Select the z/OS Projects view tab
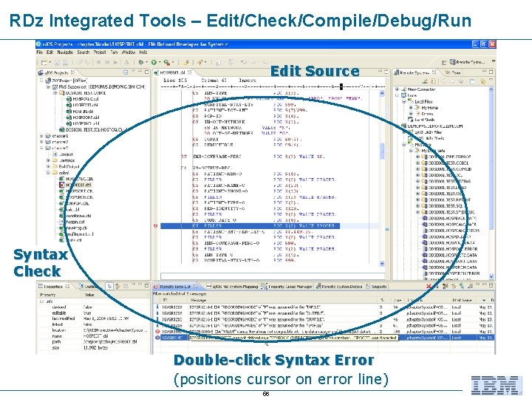Image resolution: width=532 pixels, height=399 pixels. 56,72
